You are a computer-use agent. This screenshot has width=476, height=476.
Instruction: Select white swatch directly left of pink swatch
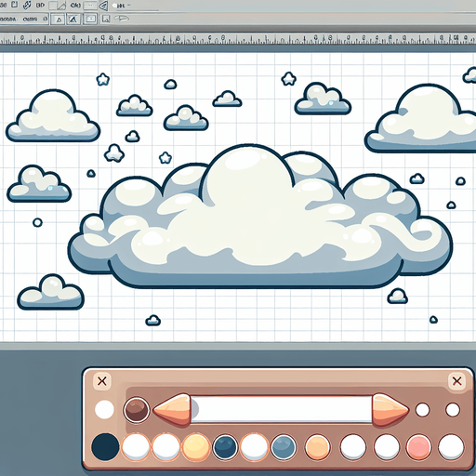tap(387, 446)
